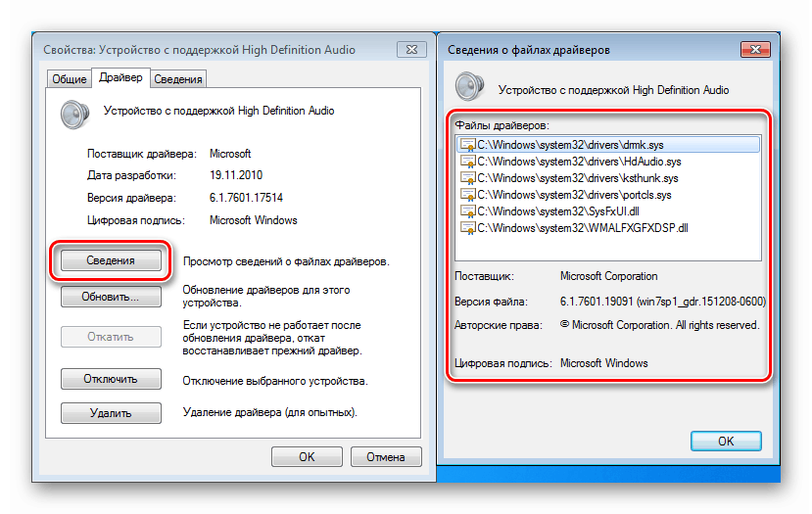
Task: Click the speaker icon in the driver files window
Action: pos(470,86)
